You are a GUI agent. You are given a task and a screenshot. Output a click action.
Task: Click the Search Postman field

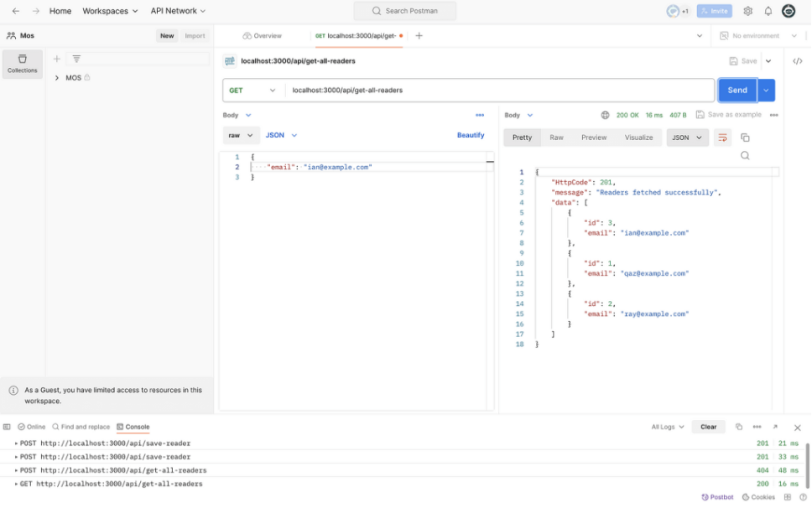405,11
